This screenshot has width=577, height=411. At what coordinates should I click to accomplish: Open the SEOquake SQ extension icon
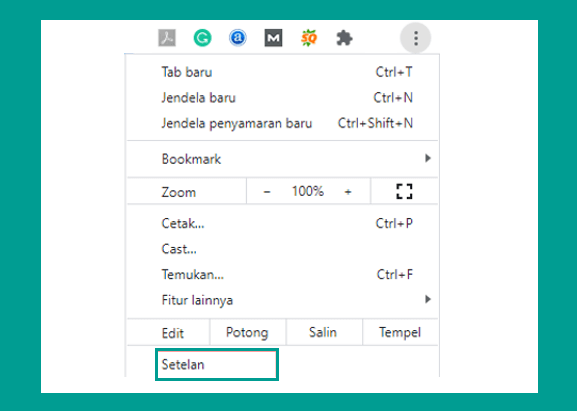point(309,38)
